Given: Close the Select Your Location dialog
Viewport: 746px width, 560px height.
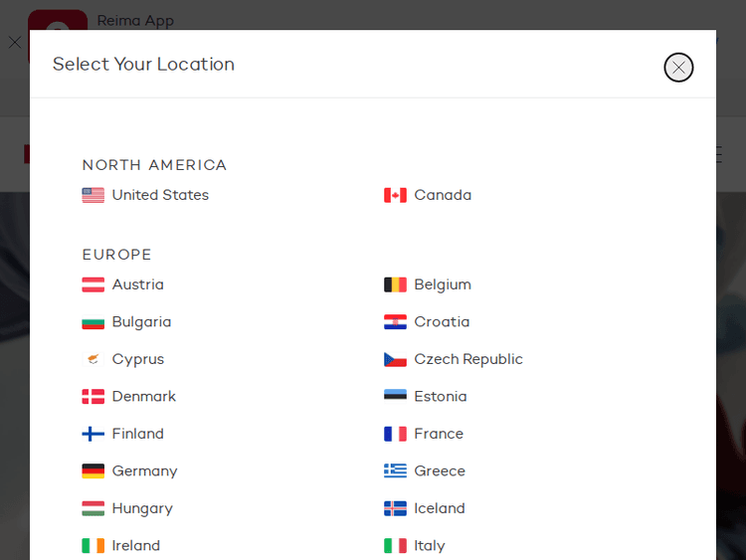Looking at the screenshot, I should 678,67.
